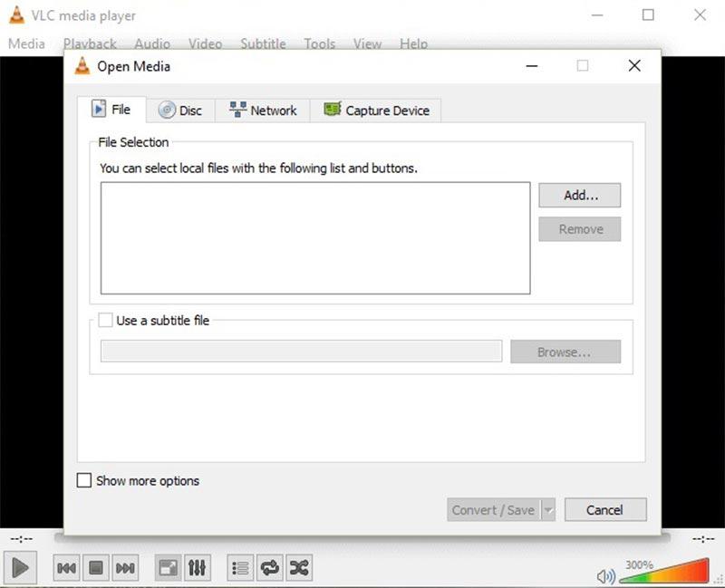Open the Network tab

point(263,111)
